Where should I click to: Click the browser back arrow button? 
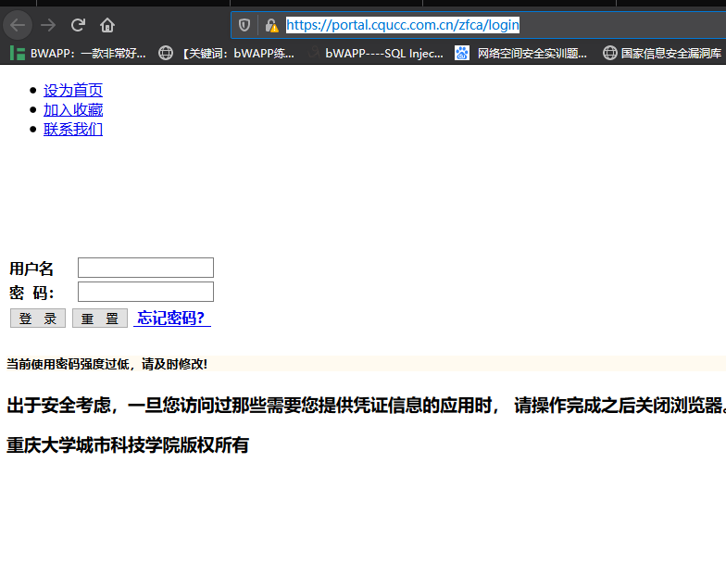[18, 25]
